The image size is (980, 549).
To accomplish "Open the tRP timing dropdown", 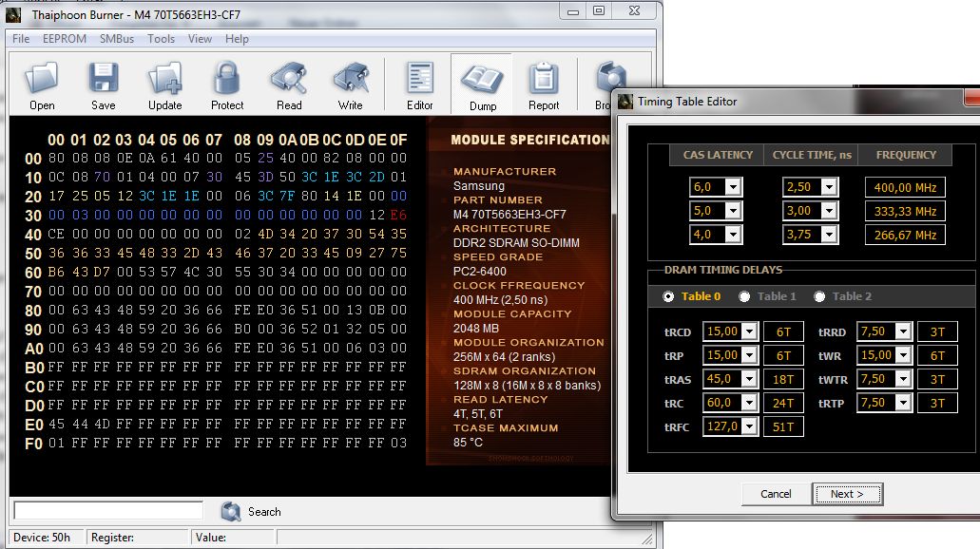I will click(x=749, y=355).
